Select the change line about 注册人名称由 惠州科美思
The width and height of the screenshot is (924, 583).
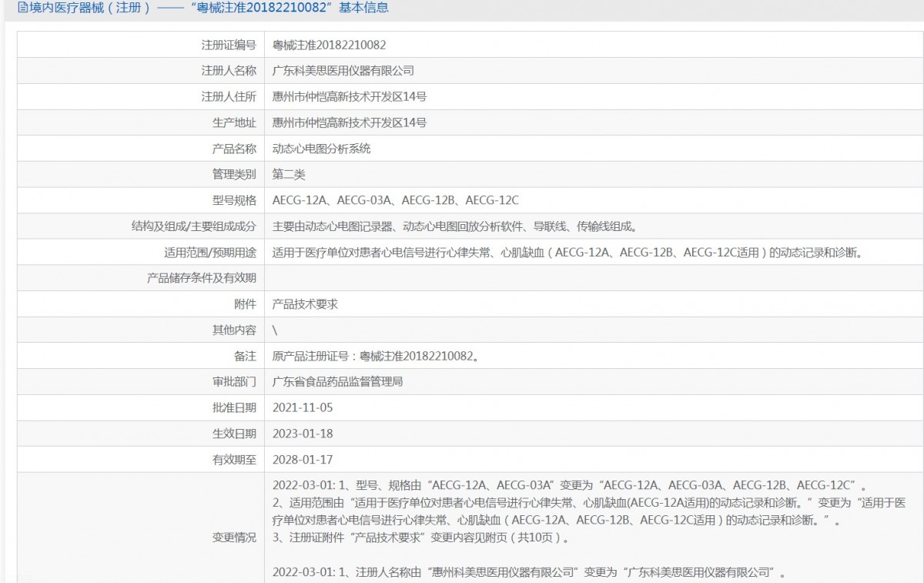(530, 573)
